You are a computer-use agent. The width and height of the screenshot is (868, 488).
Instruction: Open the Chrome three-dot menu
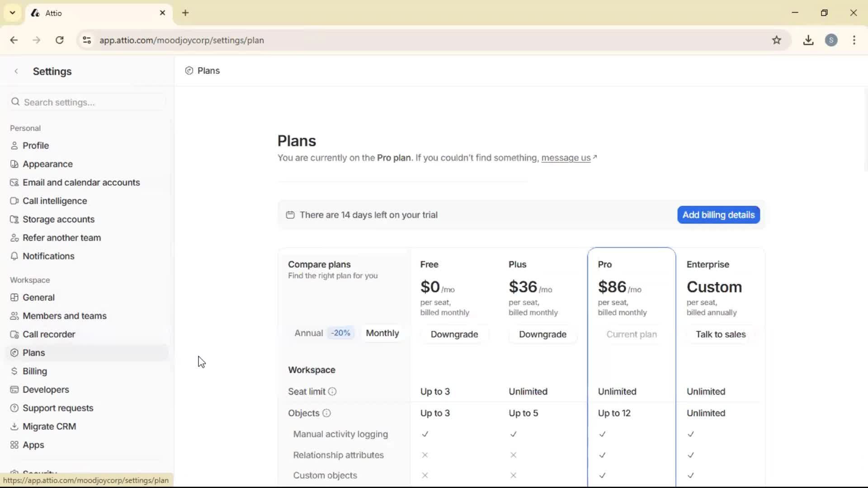(854, 40)
